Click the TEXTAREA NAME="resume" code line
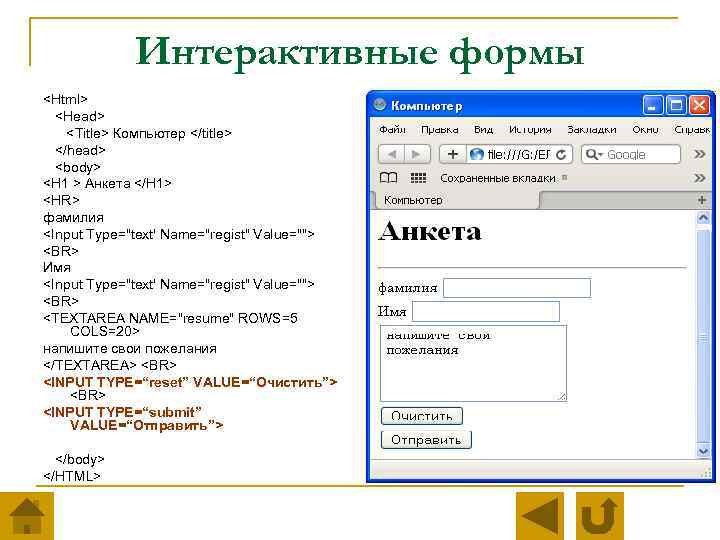Screen dimensions: 720x540 170,324
